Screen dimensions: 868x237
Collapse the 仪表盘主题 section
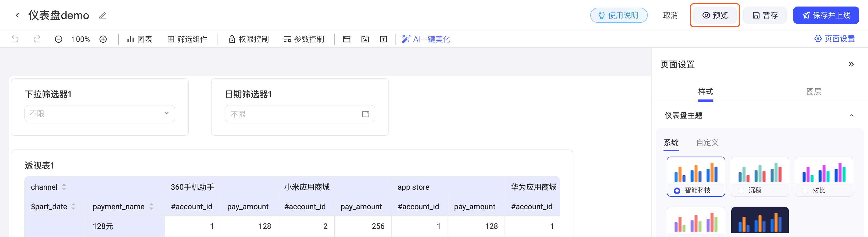(x=851, y=116)
